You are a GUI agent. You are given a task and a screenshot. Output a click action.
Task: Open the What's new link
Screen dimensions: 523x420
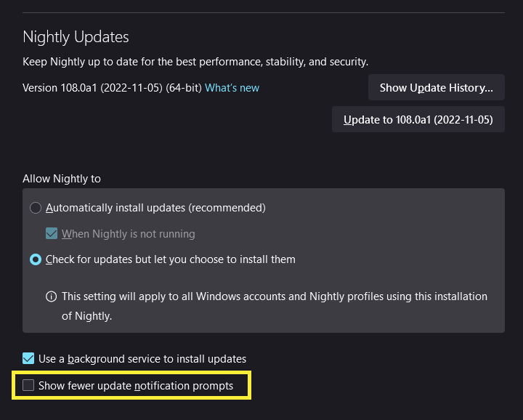tap(232, 88)
